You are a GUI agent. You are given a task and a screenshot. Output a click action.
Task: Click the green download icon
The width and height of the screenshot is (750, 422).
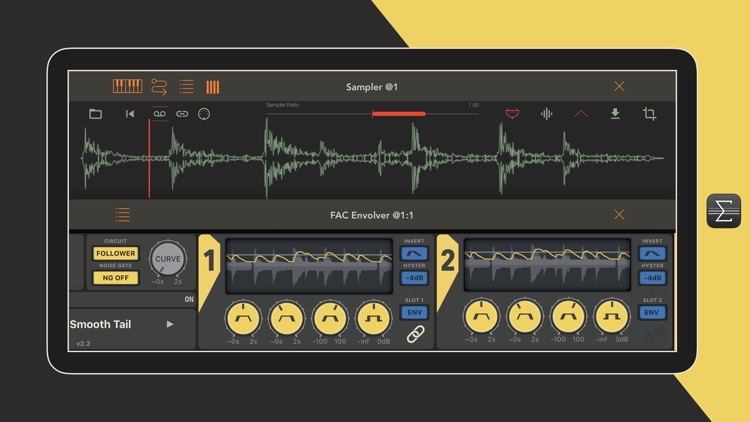click(615, 113)
